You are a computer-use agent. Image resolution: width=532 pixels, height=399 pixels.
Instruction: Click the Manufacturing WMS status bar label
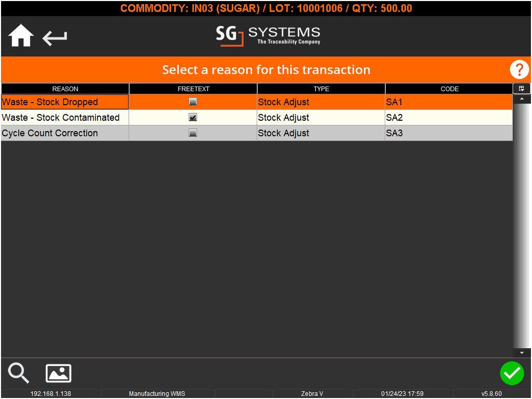[x=157, y=393]
